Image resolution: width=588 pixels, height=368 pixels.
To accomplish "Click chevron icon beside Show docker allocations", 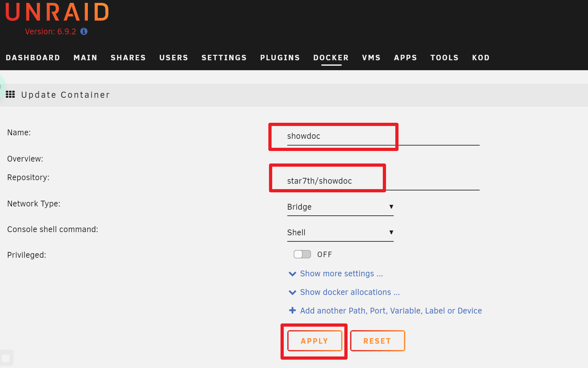I will (x=292, y=292).
